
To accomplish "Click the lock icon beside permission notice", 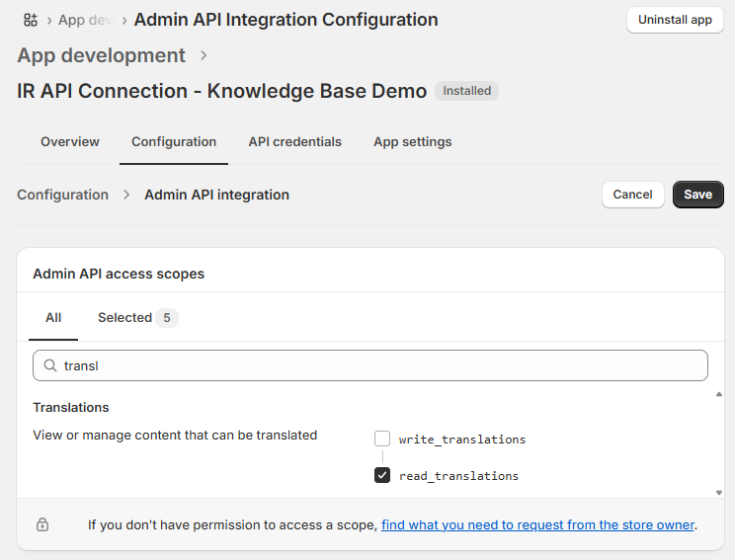I will click(42, 525).
